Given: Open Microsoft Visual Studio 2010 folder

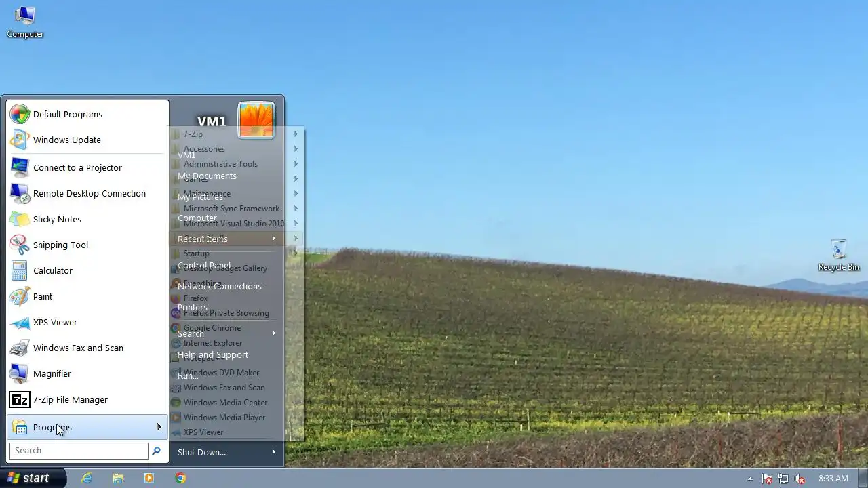Looking at the screenshot, I should click(236, 224).
